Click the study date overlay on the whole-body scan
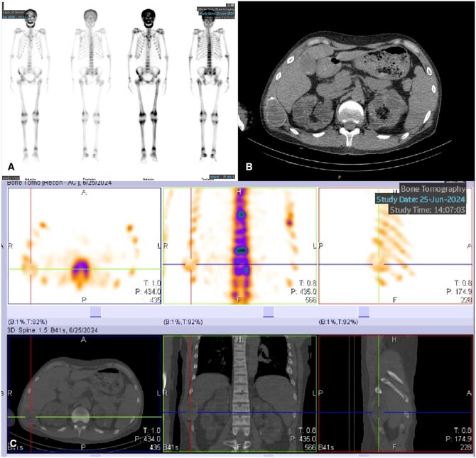The width and height of the screenshot is (476, 458). (x=217, y=13)
